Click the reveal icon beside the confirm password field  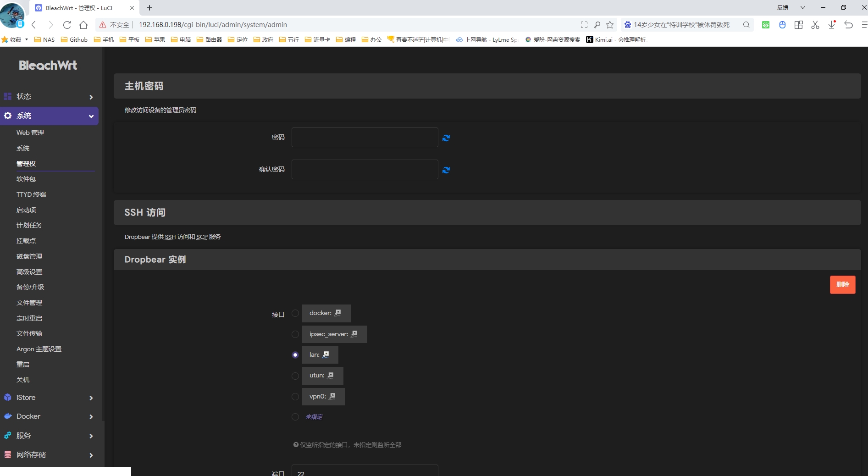[446, 170]
